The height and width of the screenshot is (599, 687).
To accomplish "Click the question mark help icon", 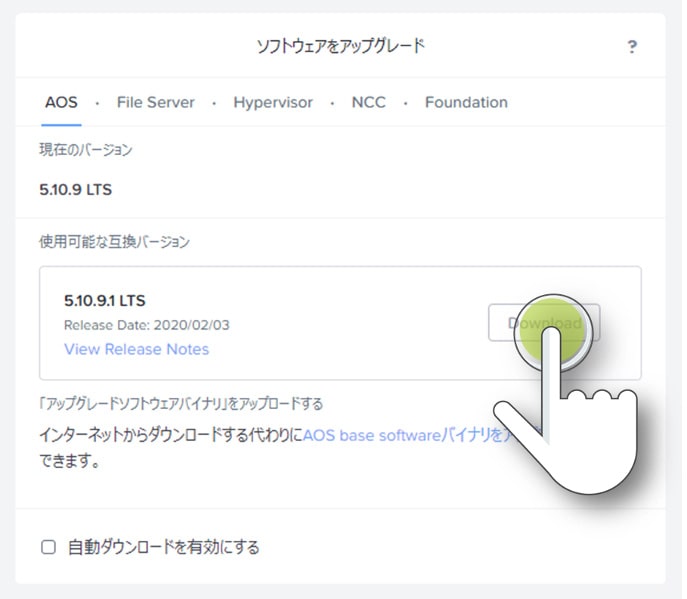I will tap(632, 47).
